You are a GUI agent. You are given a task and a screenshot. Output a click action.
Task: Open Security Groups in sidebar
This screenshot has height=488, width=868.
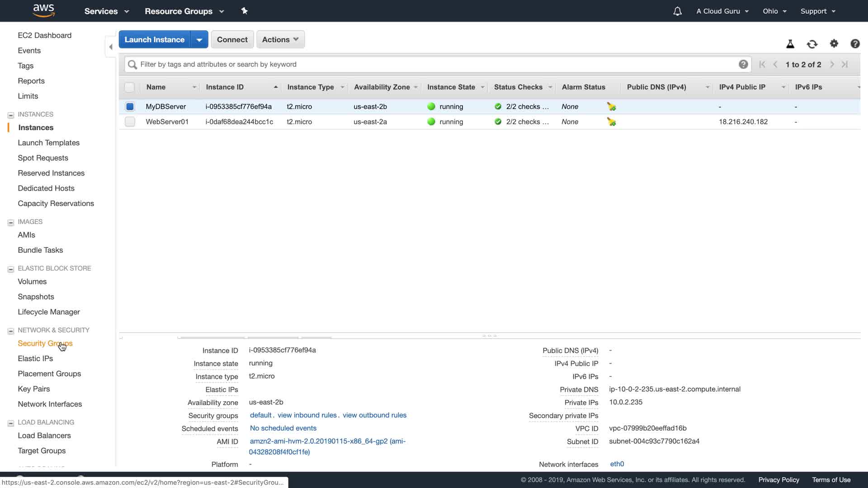[x=45, y=343]
